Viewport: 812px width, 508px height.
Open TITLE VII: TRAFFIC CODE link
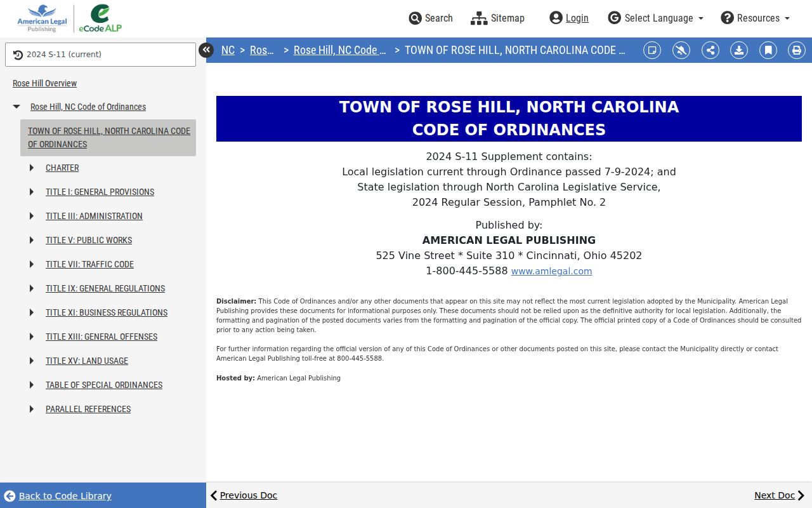(89, 264)
